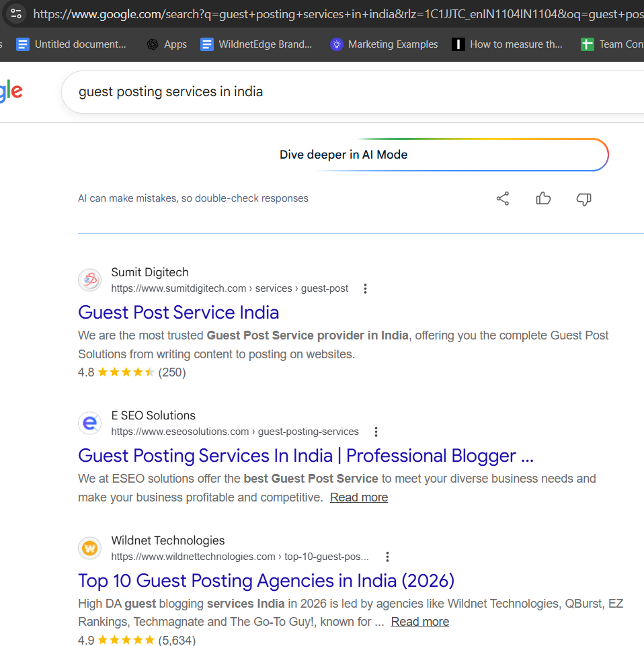Click the eseosolutions.com URL breadcrumb
This screenshot has height=646, width=644.
pyautogui.click(x=235, y=432)
